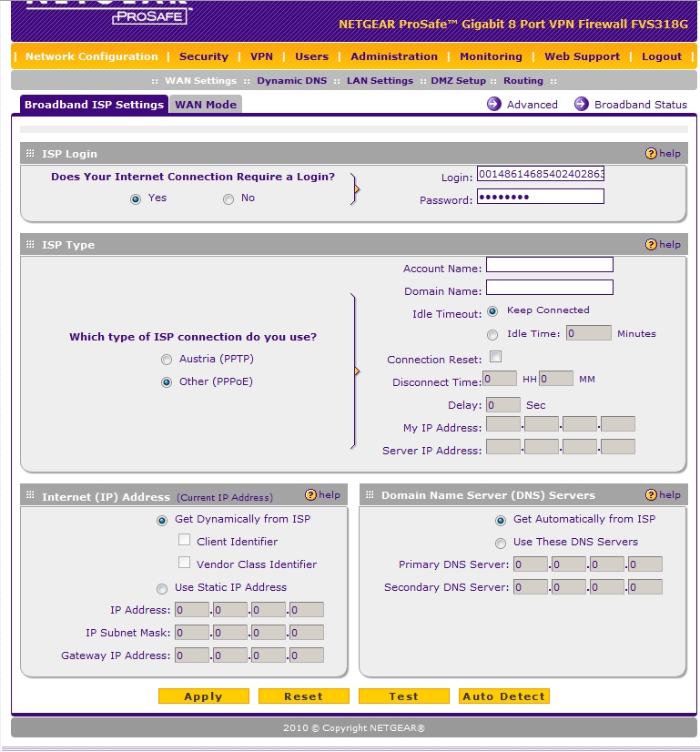Select No for login required
700x752 pixels.
coord(228,199)
